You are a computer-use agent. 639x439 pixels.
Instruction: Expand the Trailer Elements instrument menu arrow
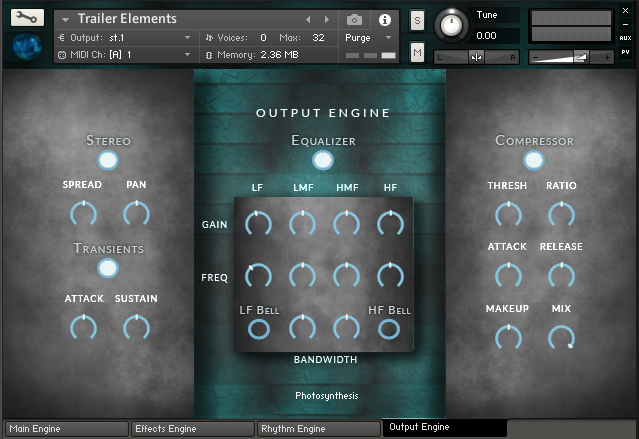(65, 19)
